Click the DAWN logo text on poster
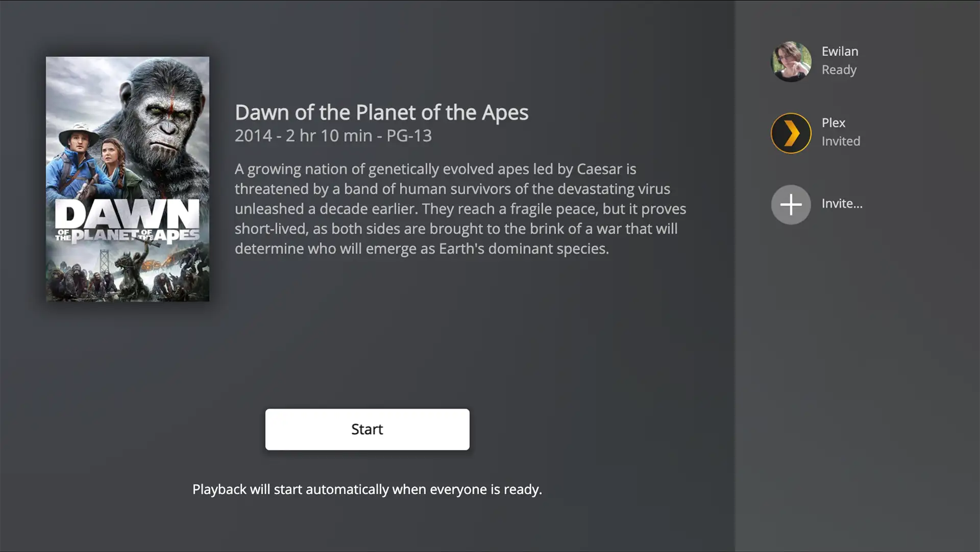This screenshot has height=552, width=980. tap(127, 214)
